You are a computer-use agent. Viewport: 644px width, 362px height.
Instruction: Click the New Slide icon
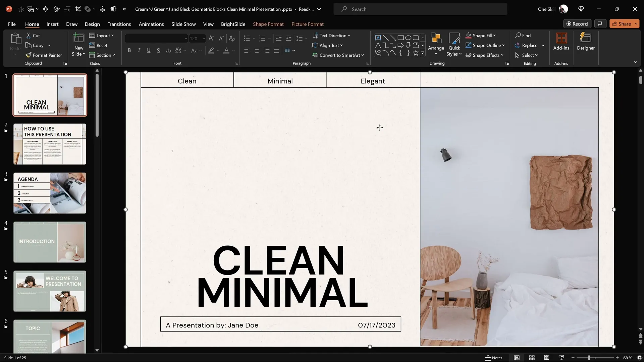(79, 38)
